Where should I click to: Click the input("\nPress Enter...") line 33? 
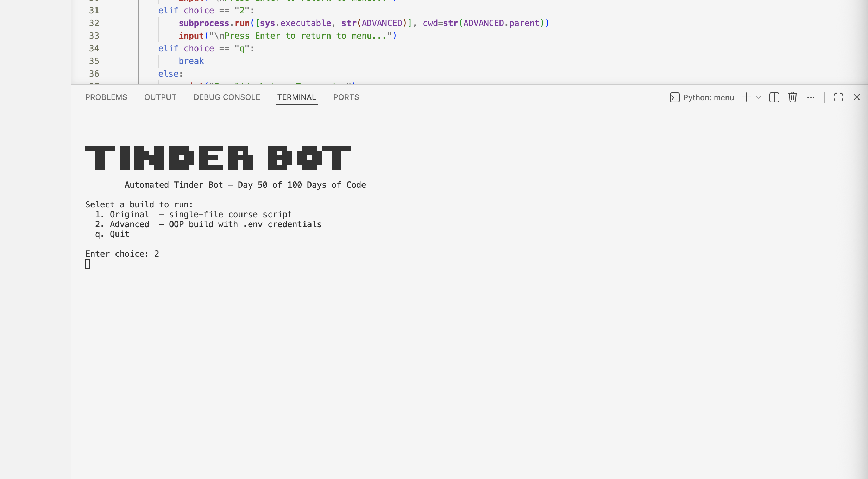[x=288, y=36]
